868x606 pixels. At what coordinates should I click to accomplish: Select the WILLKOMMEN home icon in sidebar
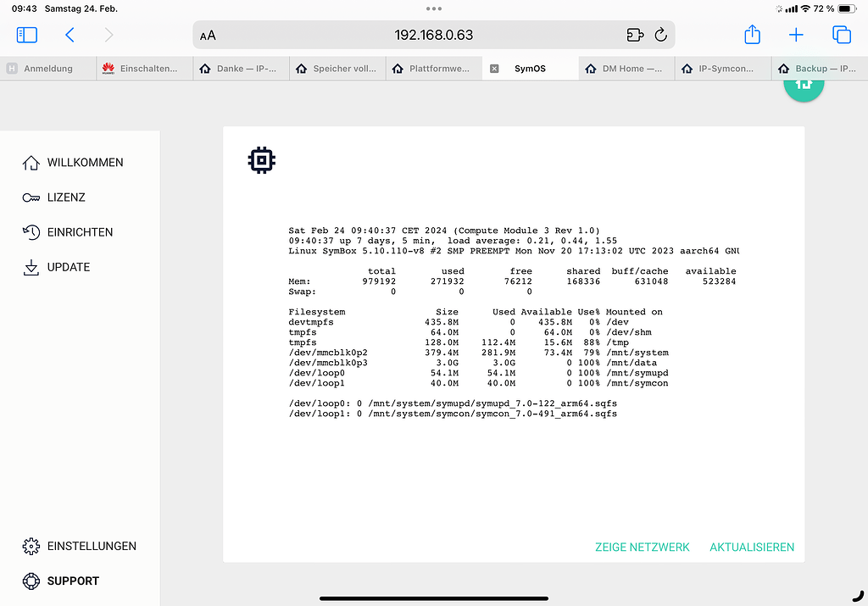click(x=31, y=162)
